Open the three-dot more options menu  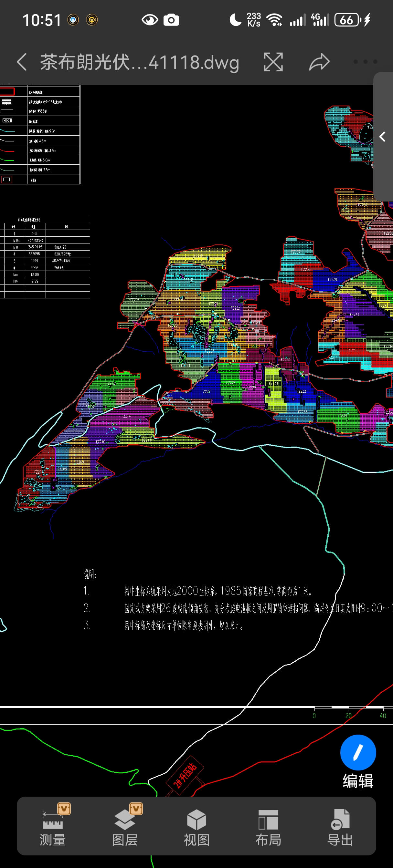click(365, 62)
